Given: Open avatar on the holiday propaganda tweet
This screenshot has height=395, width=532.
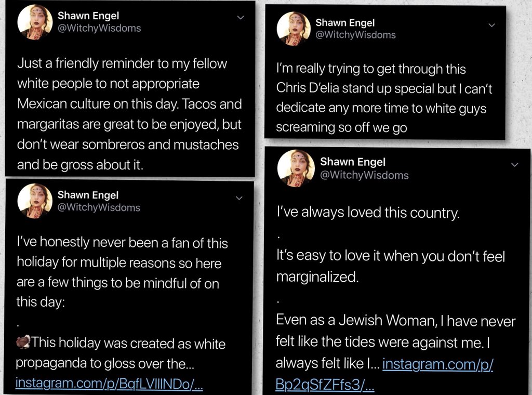Looking at the screenshot, I should pyautogui.click(x=35, y=201).
